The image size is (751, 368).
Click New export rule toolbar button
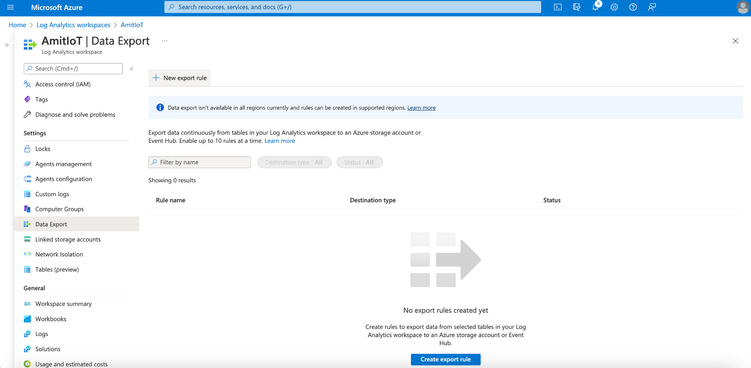pyautogui.click(x=180, y=78)
